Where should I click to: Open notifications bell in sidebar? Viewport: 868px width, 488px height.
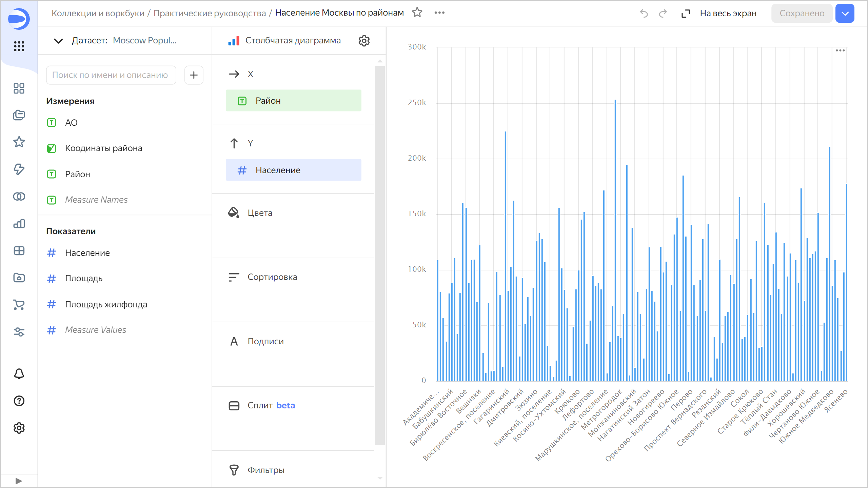coord(19,374)
